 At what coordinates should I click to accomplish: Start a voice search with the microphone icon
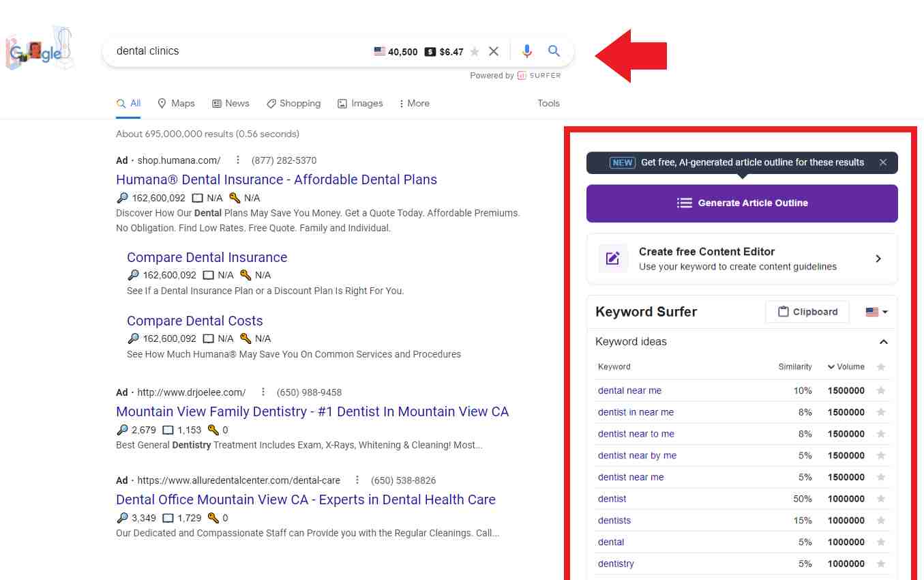[x=526, y=50]
